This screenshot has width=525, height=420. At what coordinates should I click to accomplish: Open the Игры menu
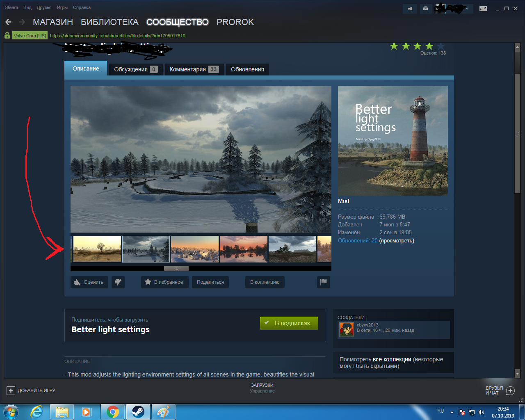coord(62,7)
